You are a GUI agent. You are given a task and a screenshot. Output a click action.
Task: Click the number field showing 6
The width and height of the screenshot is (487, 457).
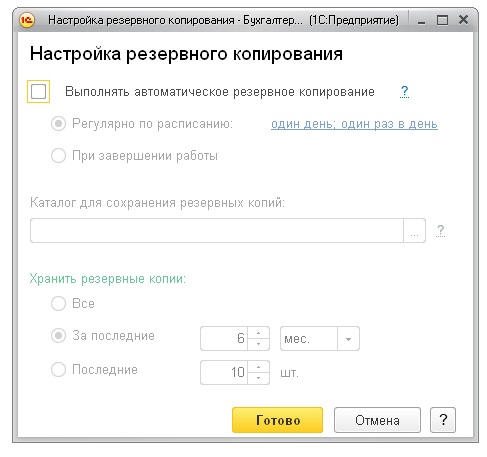(x=224, y=338)
